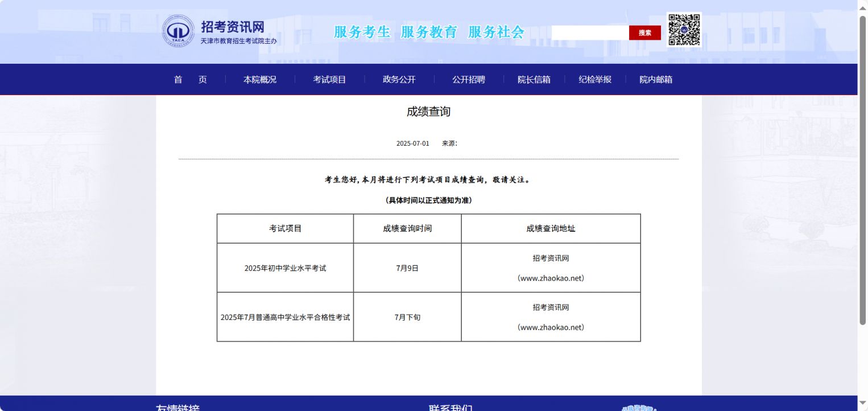The width and height of the screenshot is (868, 411).
Task: Focus the search input field in header
Action: point(590,33)
